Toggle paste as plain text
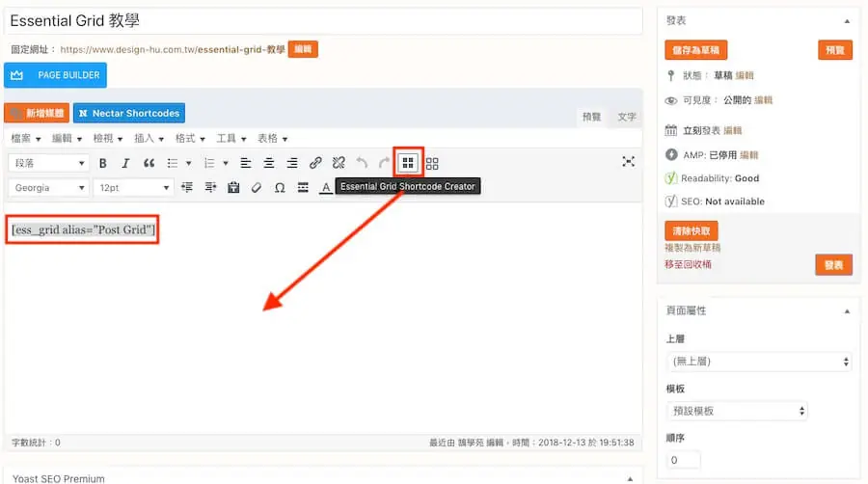 point(233,187)
